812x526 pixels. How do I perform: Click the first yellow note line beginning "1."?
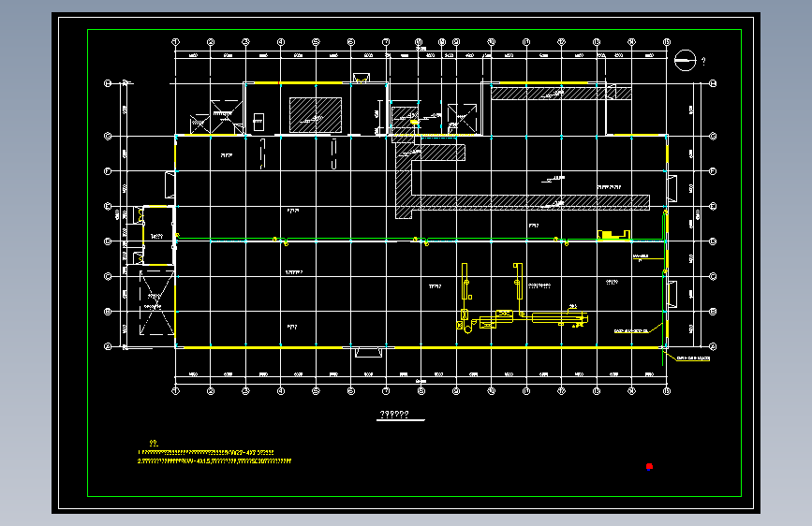click(x=206, y=452)
